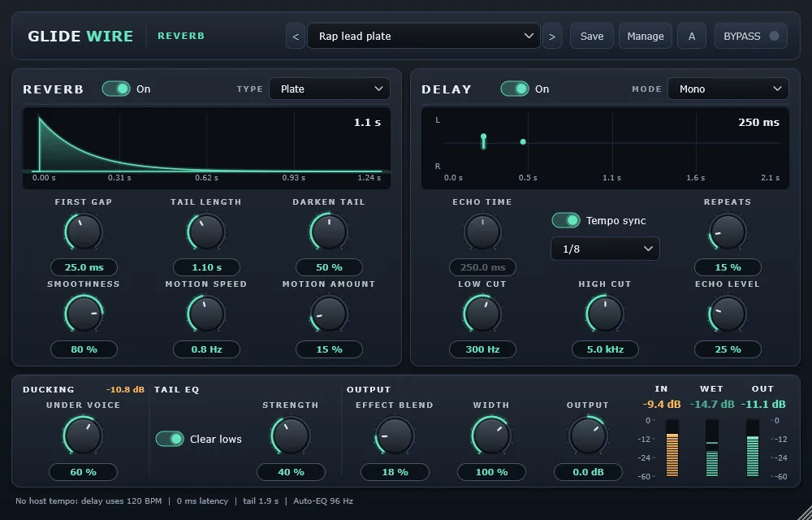
Task: Click the 'tail 1.9 s' status text
Action: click(261, 500)
